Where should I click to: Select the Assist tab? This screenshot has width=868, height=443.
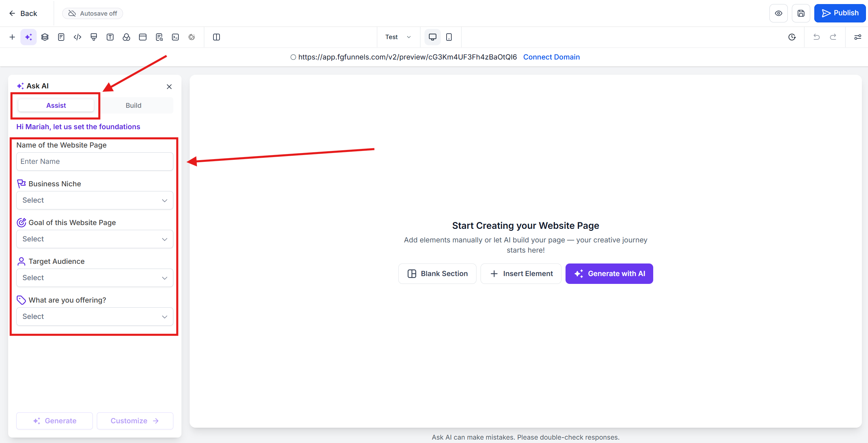point(56,105)
